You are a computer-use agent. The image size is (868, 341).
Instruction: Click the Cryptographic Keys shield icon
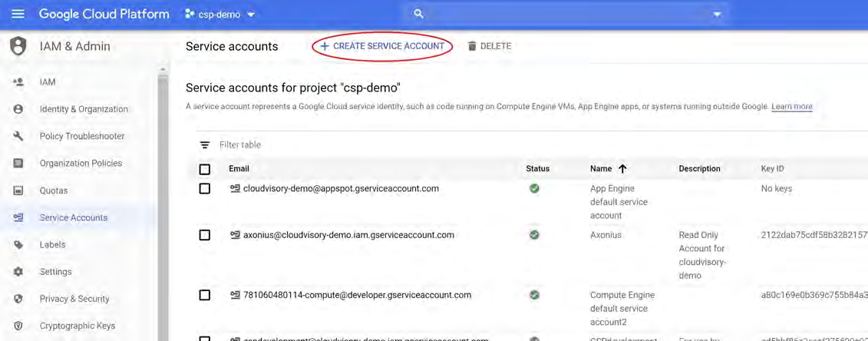(x=18, y=326)
